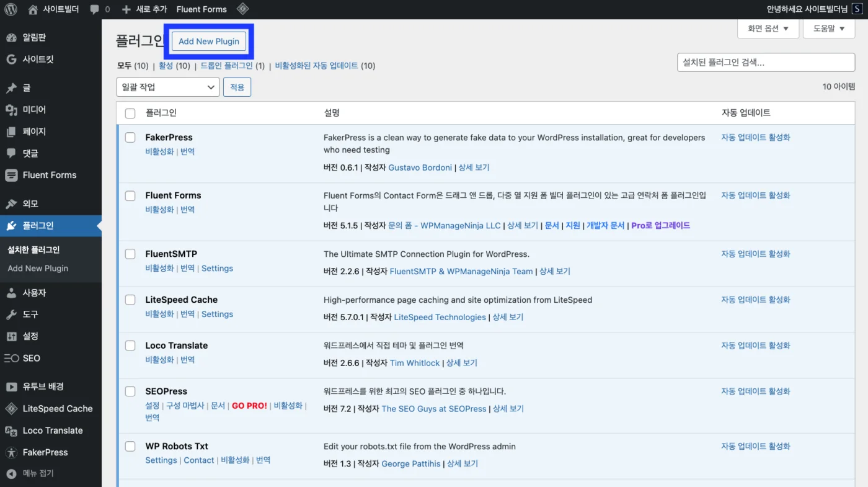Open the comments bubble icon in admin bar
Image resolution: width=868 pixels, height=487 pixels.
[x=94, y=9]
